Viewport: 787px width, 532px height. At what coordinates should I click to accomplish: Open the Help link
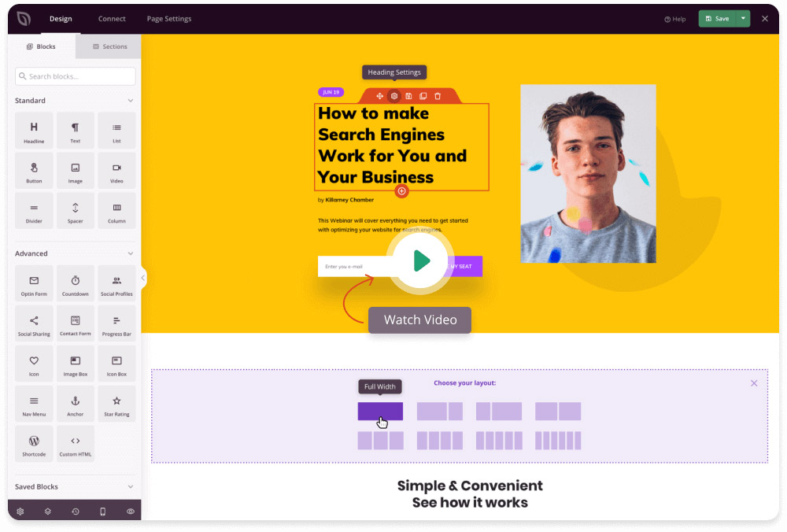click(675, 19)
